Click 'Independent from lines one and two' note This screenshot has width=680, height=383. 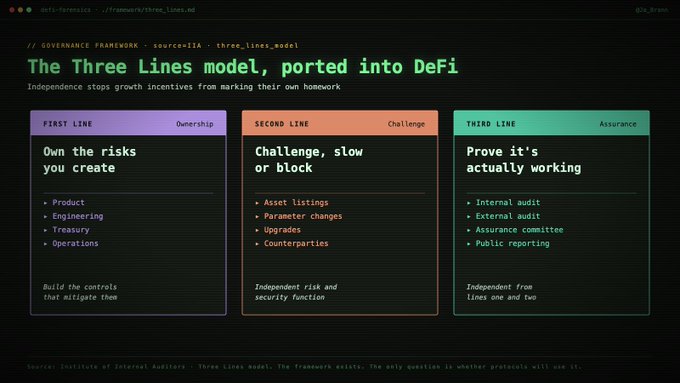501,292
